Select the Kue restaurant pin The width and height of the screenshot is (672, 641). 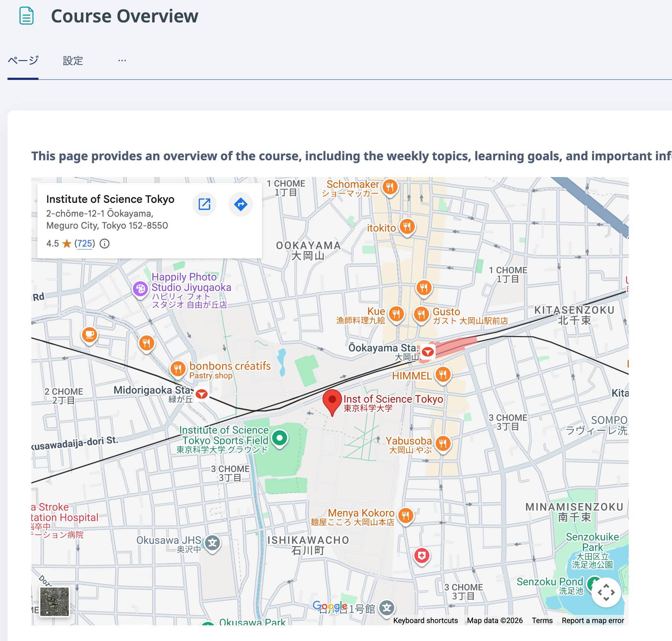(x=396, y=314)
